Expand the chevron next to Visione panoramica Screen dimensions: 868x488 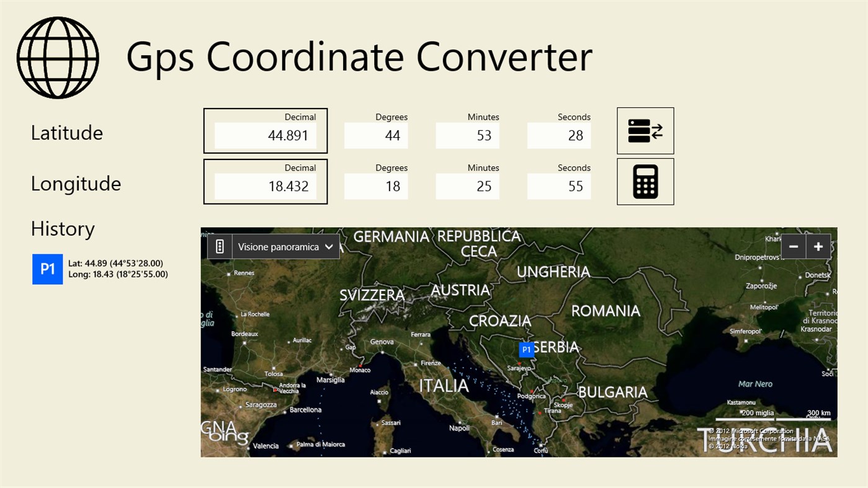coord(329,246)
